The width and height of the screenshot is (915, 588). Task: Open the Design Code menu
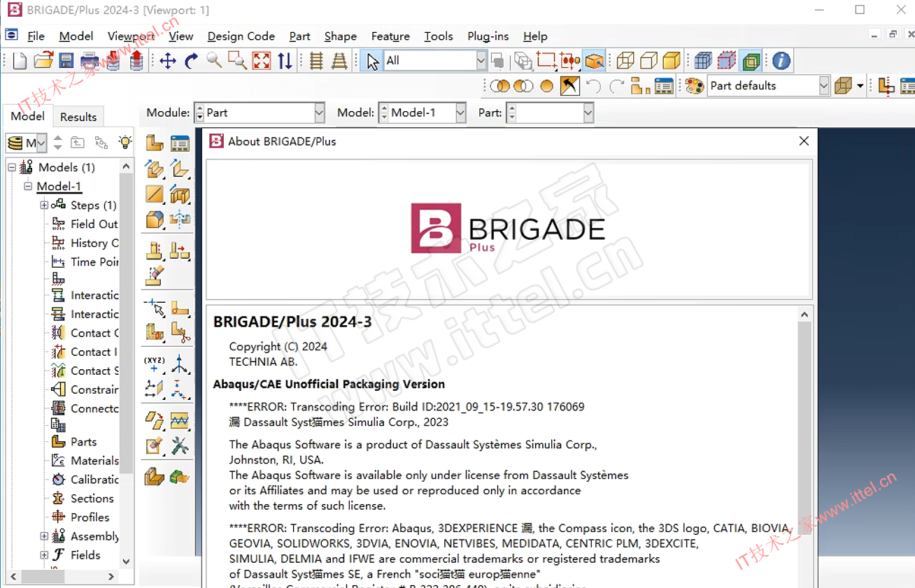241,36
